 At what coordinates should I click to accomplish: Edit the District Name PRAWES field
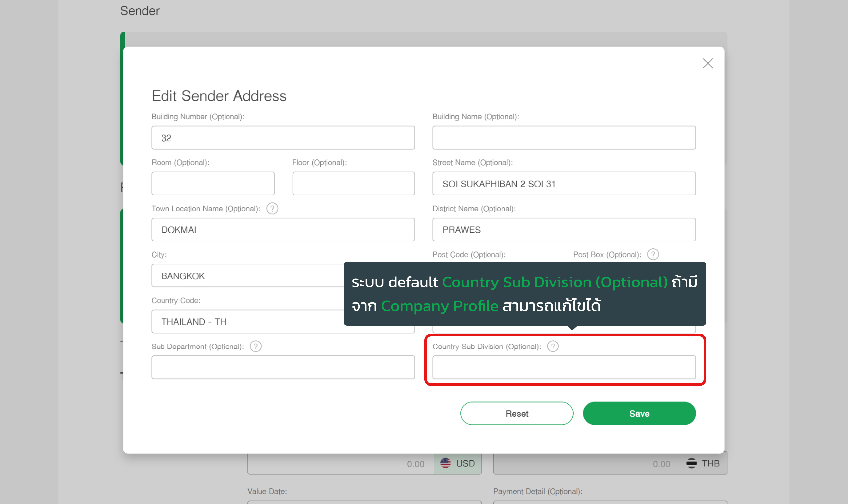tap(564, 229)
